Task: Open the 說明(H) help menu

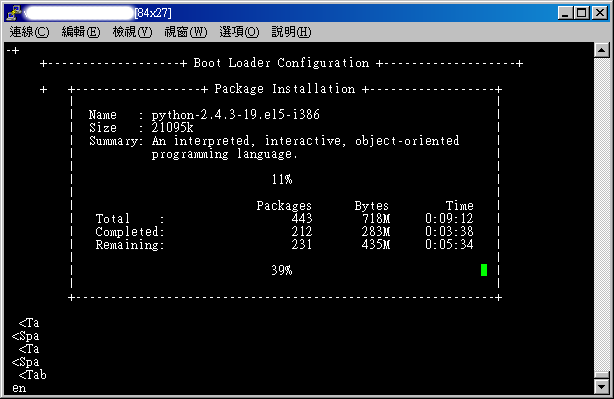Action: (291, 32)
